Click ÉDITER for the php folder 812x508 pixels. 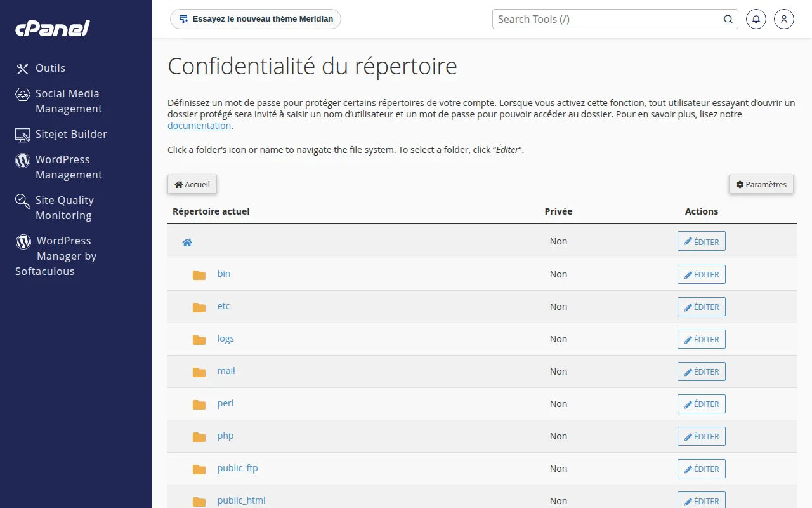[x=702, y=436]
